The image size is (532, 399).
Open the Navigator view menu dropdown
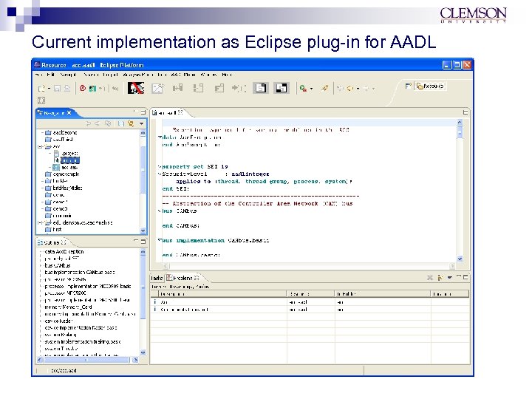pos(141,124)
